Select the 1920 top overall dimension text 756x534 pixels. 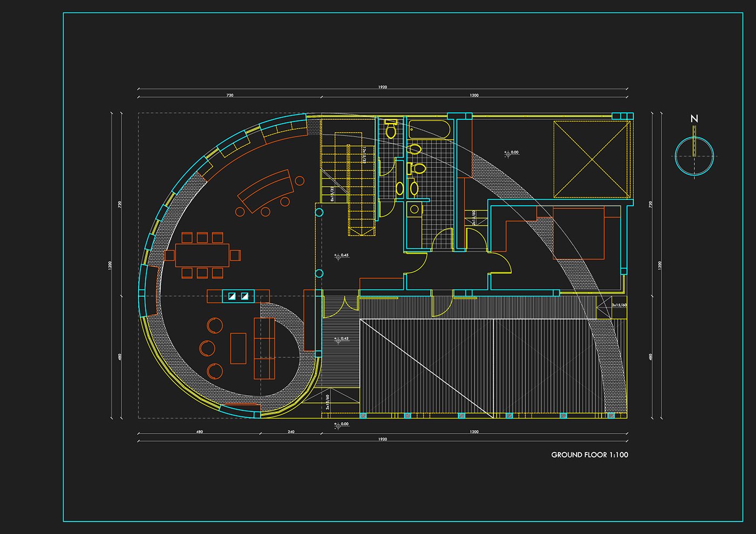[382, 87]
